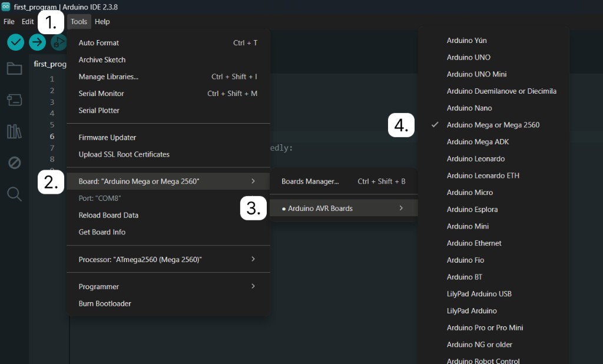Viewport: 603px width, 364px height.
Task: Choose the Arduino Fio board
Action: tap(494, 260)
